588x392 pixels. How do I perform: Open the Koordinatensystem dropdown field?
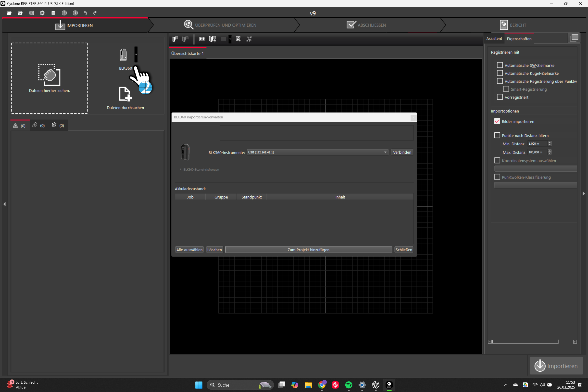click(536, 168)
